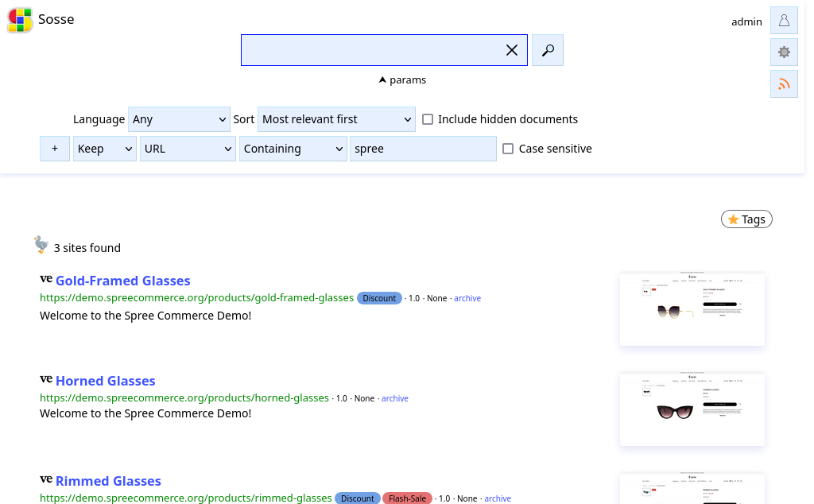This screenshot has width=814, height=504.
Task: Open archive link for Gold-Framed Glasses
Action: (x=467, y=298)
